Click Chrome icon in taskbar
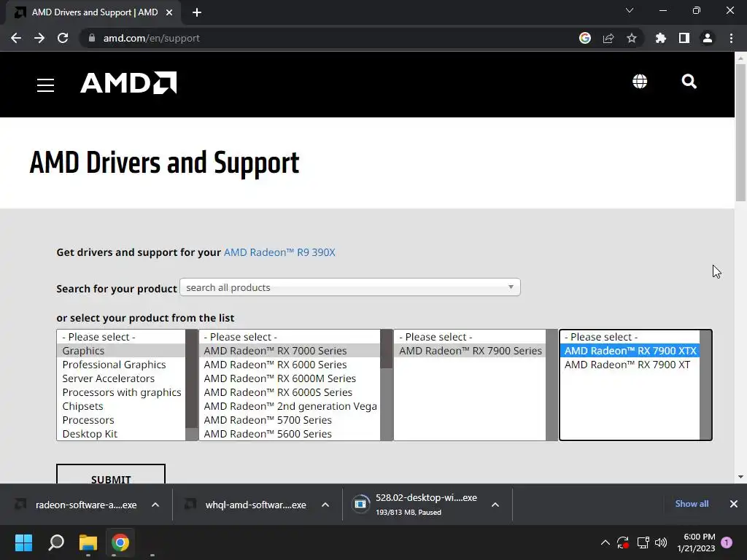 point(120,542)
